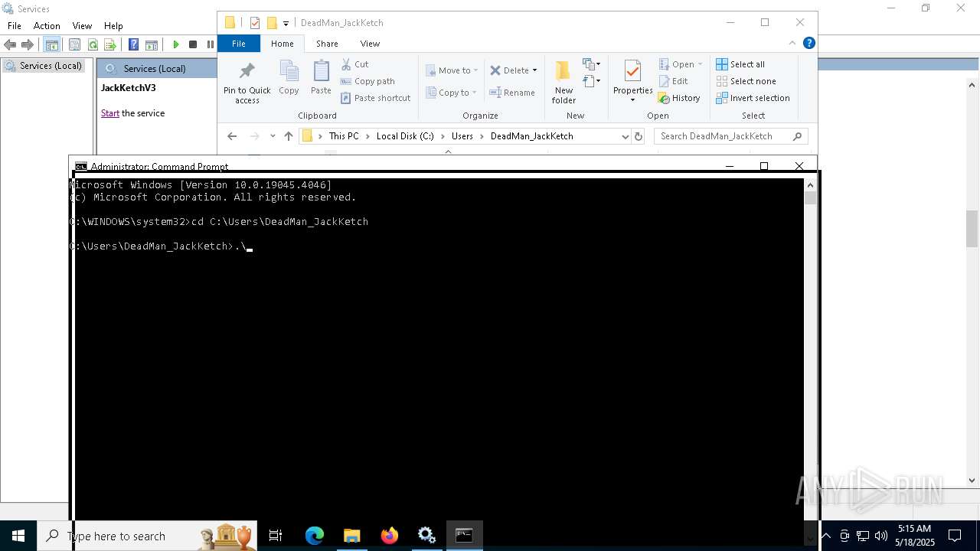This screenshot has height=551, width=980.
Task: Open Firefox from the taskbar
Action: point(390,536)
